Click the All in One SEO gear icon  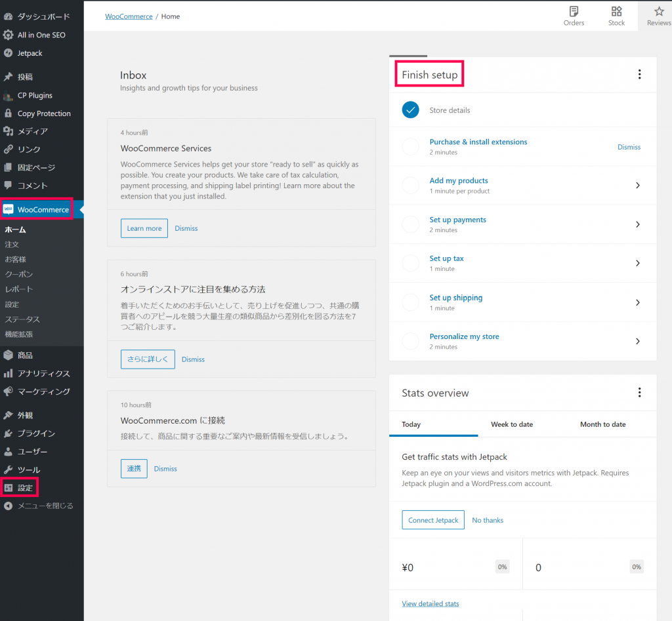(x=8, y=35)
